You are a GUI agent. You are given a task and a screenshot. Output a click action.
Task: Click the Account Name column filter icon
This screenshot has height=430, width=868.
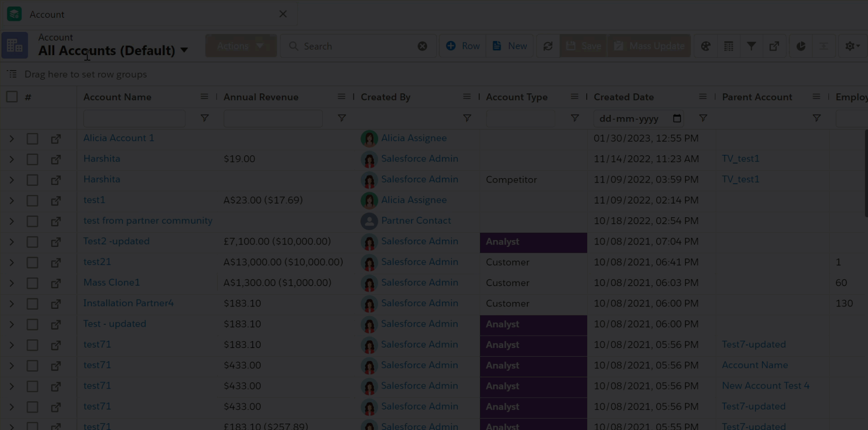[x=205, y=118]
